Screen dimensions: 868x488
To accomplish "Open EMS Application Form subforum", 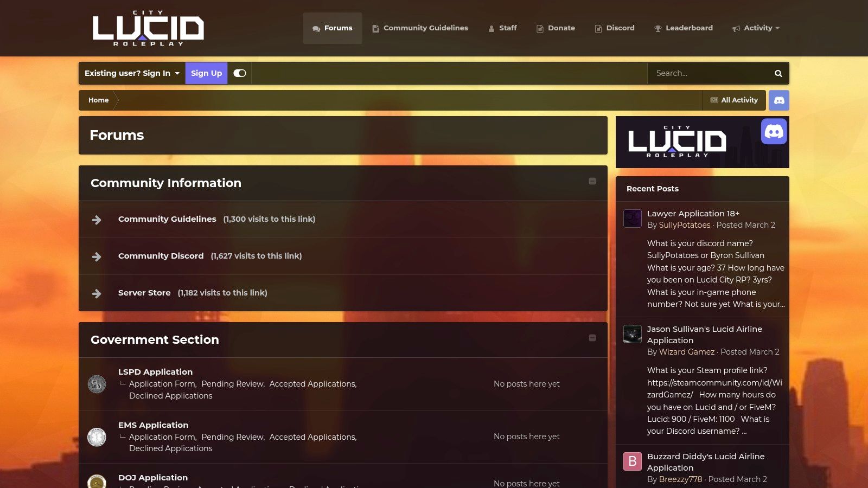I will tap(162, 437).
